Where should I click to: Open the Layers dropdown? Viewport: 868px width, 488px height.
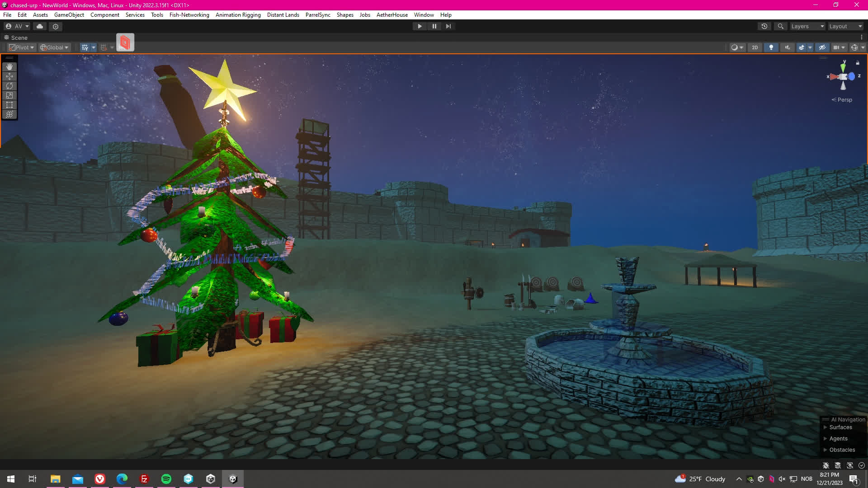point(807,26)
